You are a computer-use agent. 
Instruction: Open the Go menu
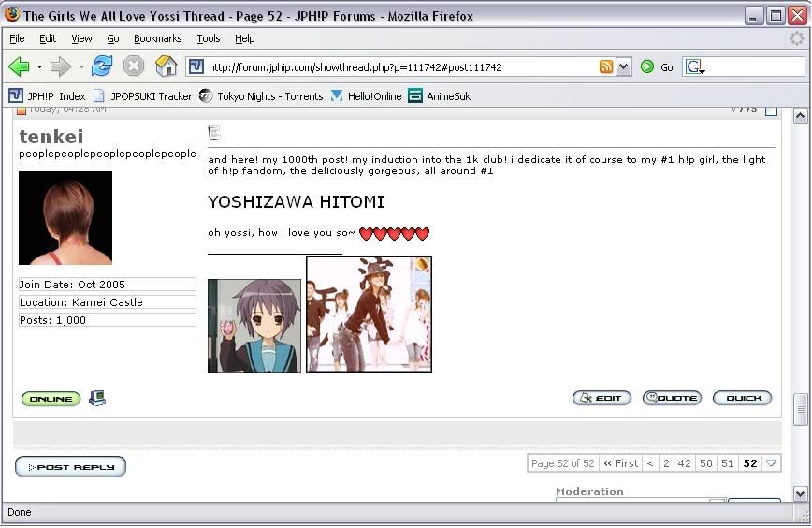[113, 38]
